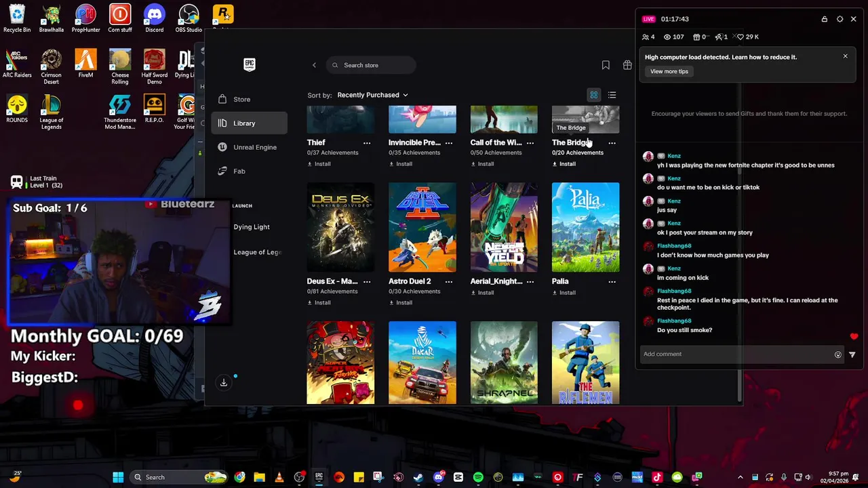Open options menu for Astro Duel 2
Viewport: 868px width, 488px height.
(449, 281)
